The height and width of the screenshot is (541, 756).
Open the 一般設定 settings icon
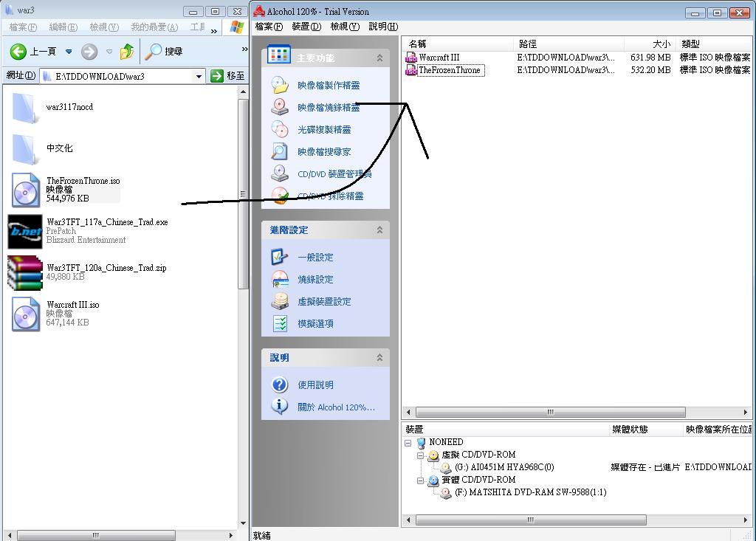[280, 257]
